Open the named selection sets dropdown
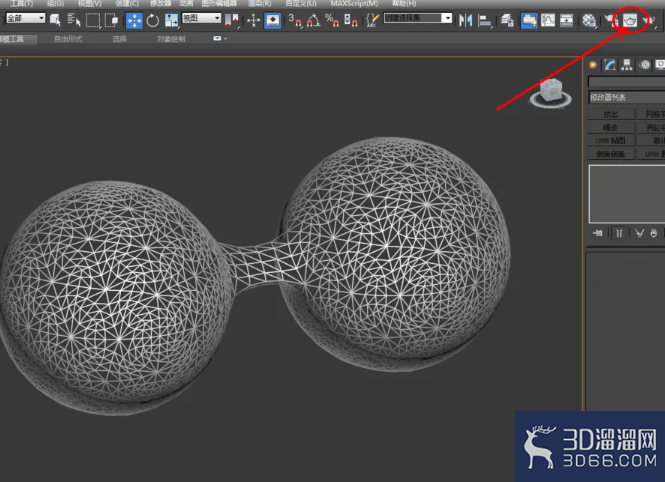 tap(447, 18)
